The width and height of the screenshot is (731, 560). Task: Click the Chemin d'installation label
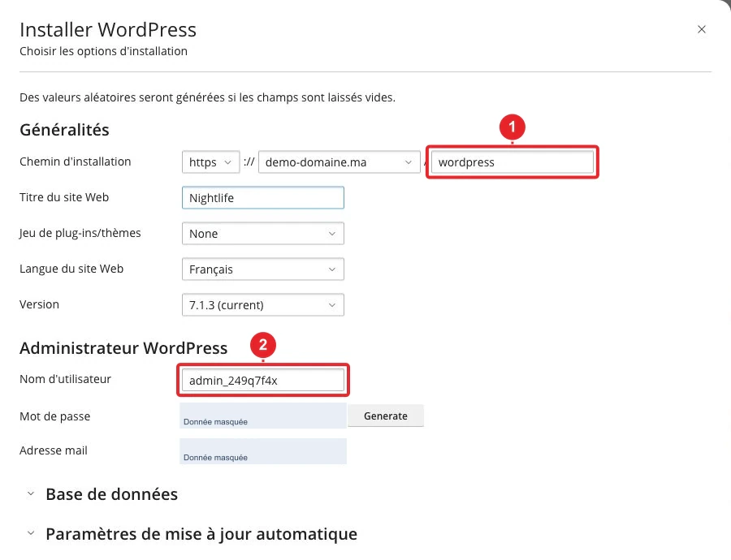(x=75, y=162)
